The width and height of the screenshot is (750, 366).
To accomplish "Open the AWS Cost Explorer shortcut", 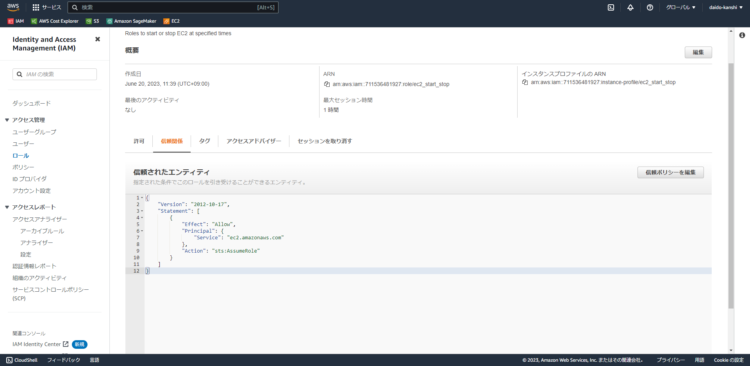I will [x=55, y=21].
